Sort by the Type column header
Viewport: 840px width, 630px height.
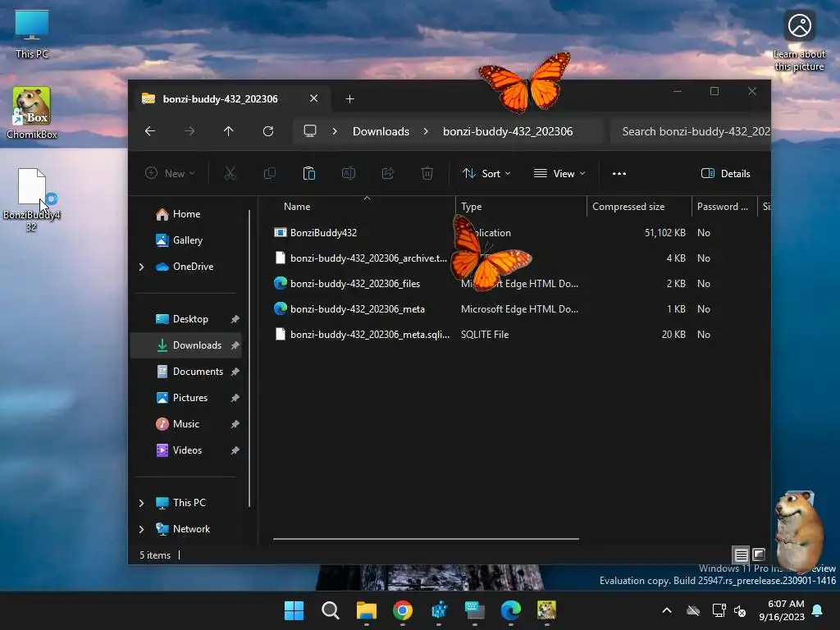click(521, 206)
